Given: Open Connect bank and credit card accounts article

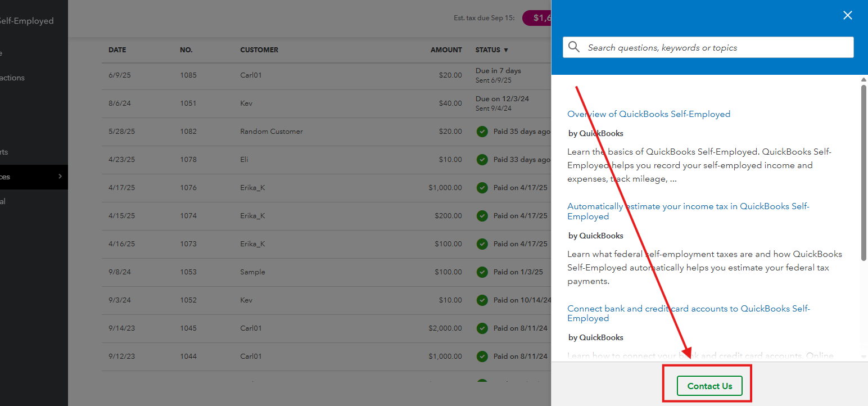Looking at the screenshot, I should click(688, 313).
